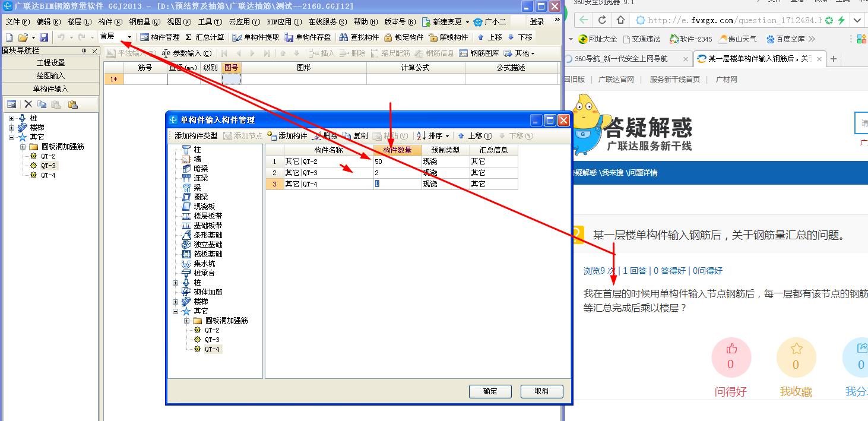The image size is (868, 421).
Task: Open the 其他 dropdown in rebar toolbar
Action: (x=519, y=53)
